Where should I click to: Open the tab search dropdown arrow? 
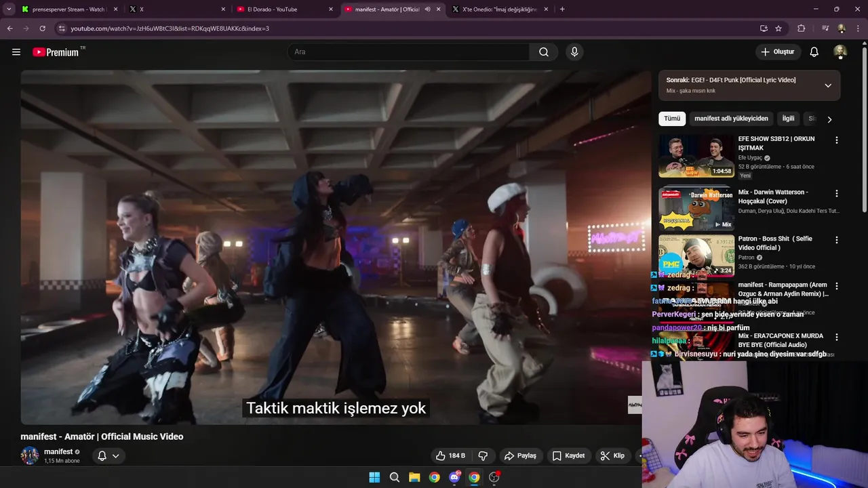point(9,9)
